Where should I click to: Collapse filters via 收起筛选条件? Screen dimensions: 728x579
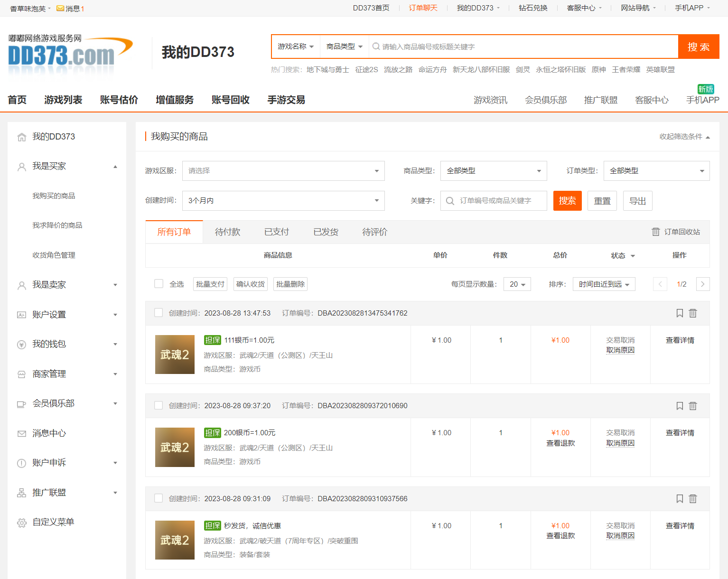684,137
